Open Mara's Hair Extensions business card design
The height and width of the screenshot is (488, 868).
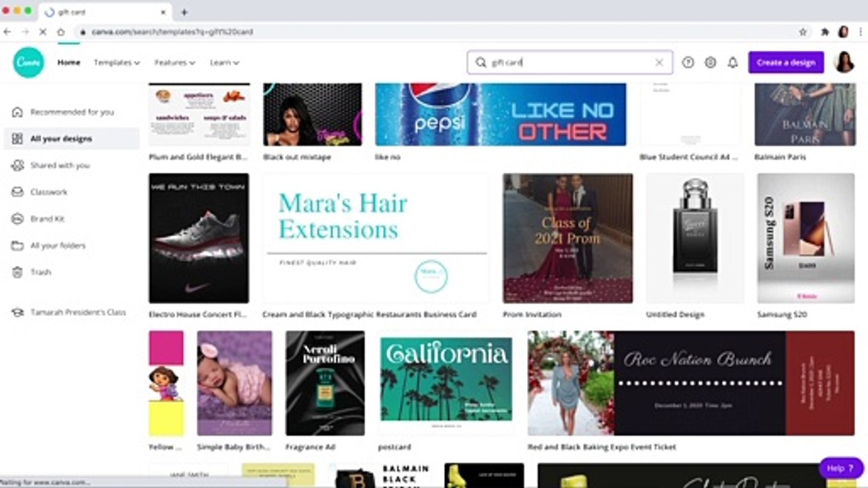tap(376, 238)
